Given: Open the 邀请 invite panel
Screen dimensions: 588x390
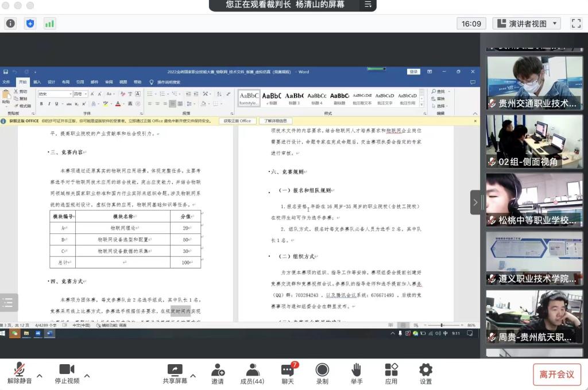Looking at the screenshot, I should coord(218,374).
